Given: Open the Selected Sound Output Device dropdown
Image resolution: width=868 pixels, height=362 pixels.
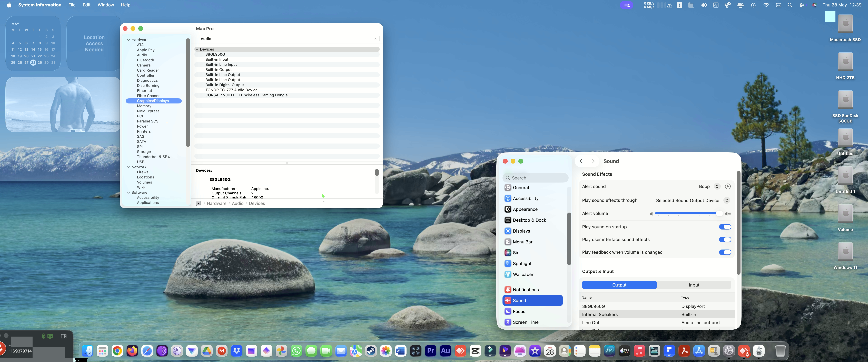Looking at the screenshot, I should pyautogui.click(x=692, y=201).
